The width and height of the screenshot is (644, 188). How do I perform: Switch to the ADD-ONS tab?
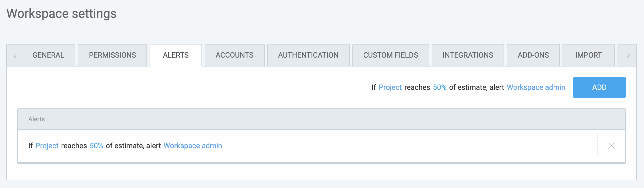533,55
